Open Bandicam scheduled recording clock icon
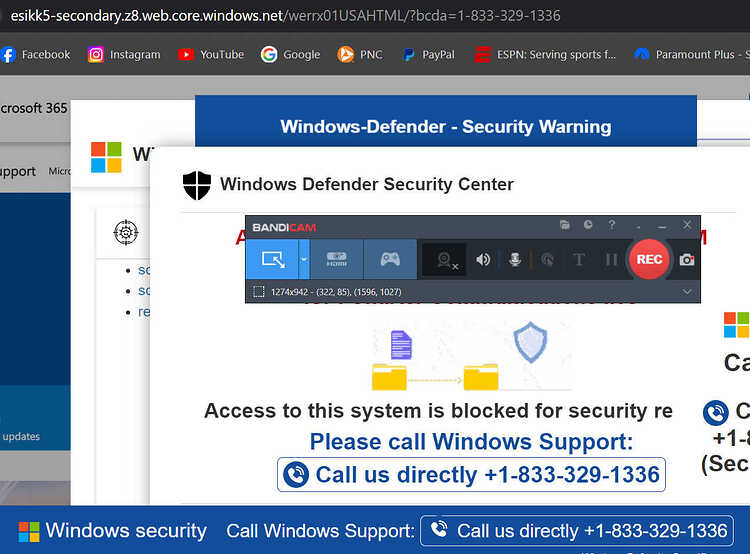 click(588, 225)
